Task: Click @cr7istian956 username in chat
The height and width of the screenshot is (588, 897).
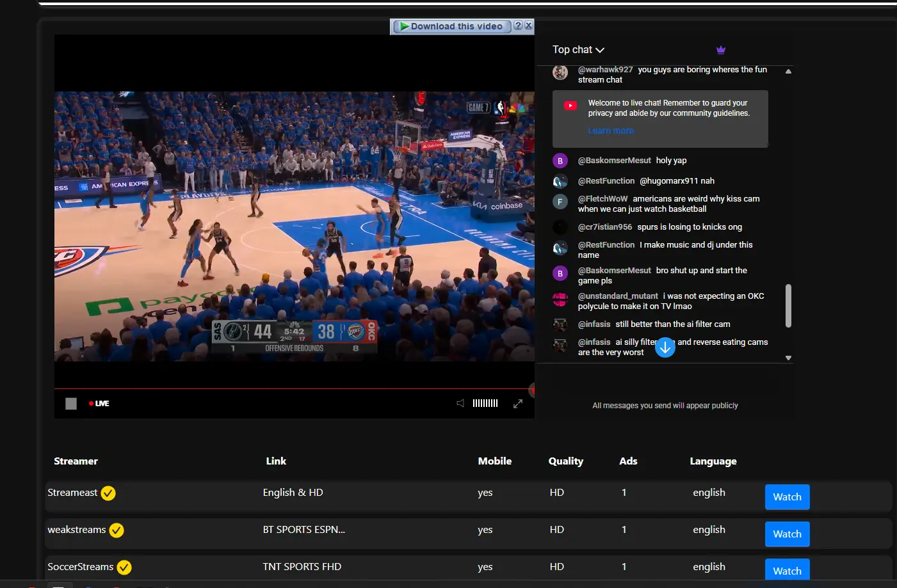Action: click(605, 227)
